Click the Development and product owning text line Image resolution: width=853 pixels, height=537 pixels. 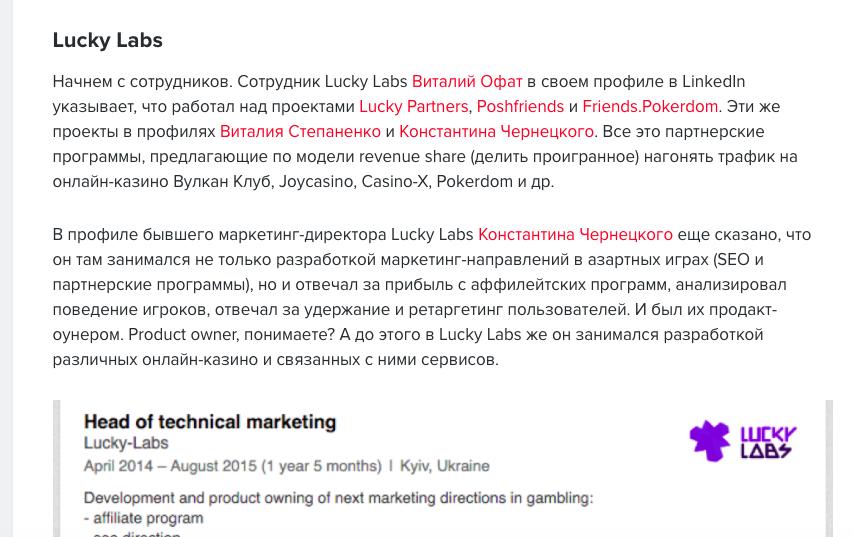pos(338,498)
